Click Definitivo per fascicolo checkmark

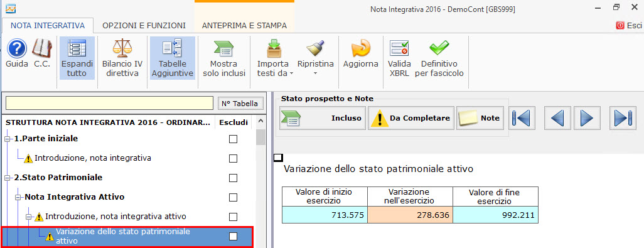(x=439, y=58)
